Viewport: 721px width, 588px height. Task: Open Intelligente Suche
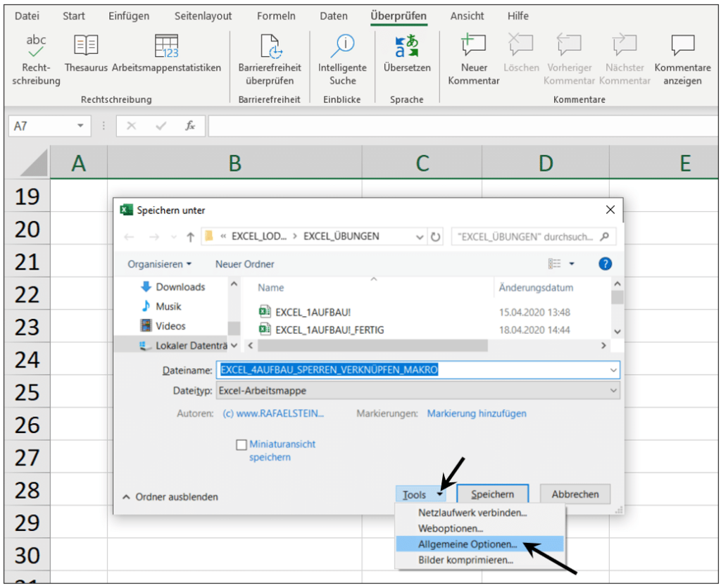[x=343, y=60]
